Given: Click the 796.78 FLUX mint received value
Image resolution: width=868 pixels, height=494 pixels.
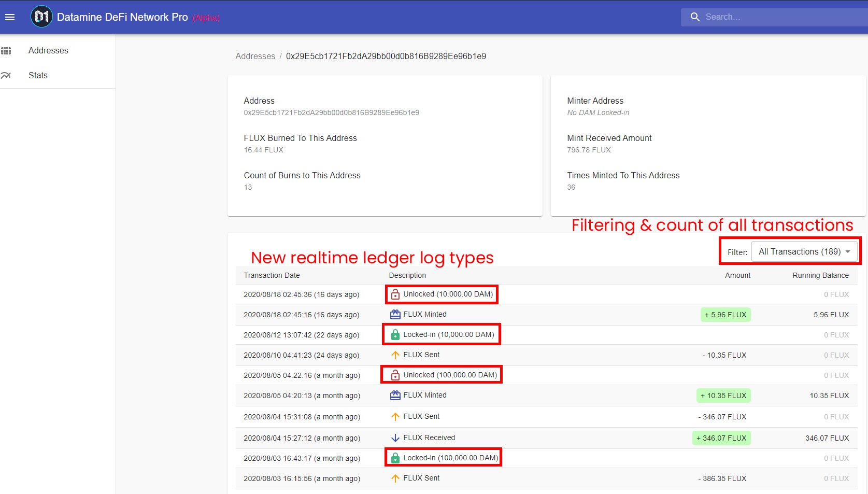Looking at the screenshot, I should [x=589, y=150].
